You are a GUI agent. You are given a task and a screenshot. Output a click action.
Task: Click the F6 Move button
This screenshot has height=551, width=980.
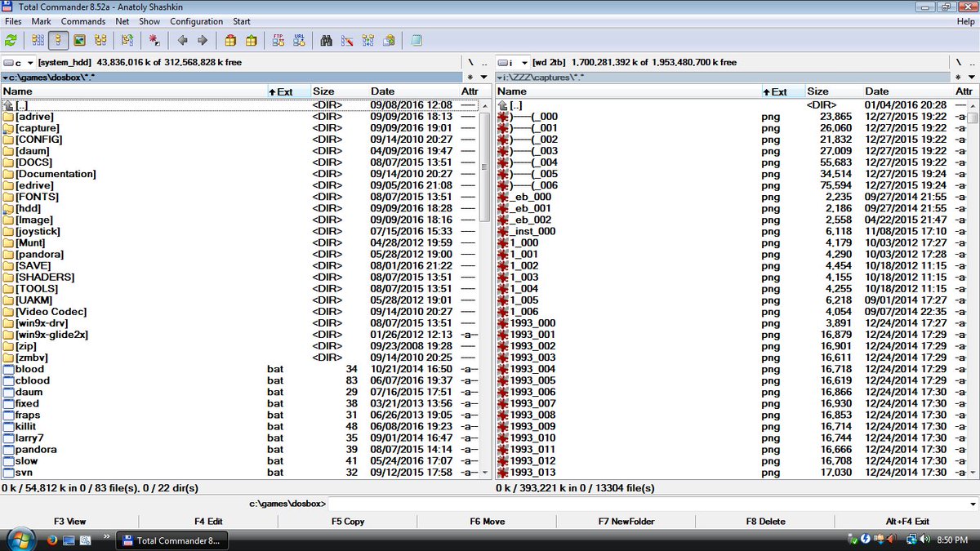(x=488, y=521)
